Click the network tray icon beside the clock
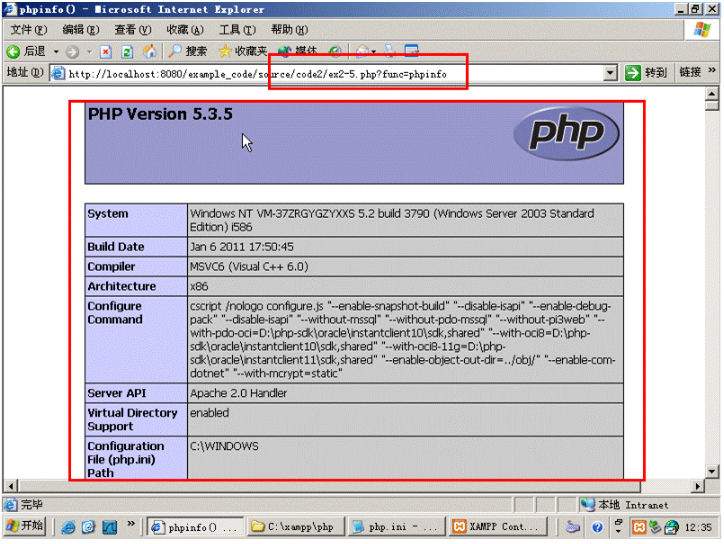Viewport: 724px width, 544px height. pos(671,527)
